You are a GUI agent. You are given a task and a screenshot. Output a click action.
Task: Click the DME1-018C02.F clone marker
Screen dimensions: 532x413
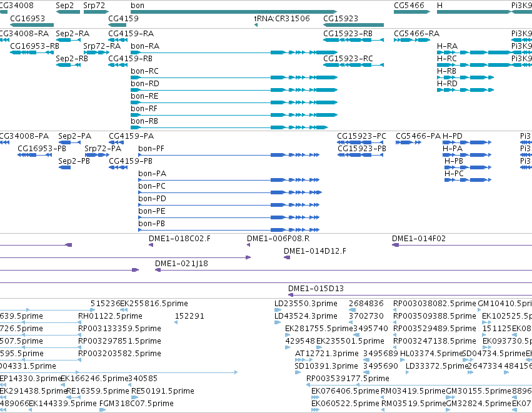click(x=151, y=245)
